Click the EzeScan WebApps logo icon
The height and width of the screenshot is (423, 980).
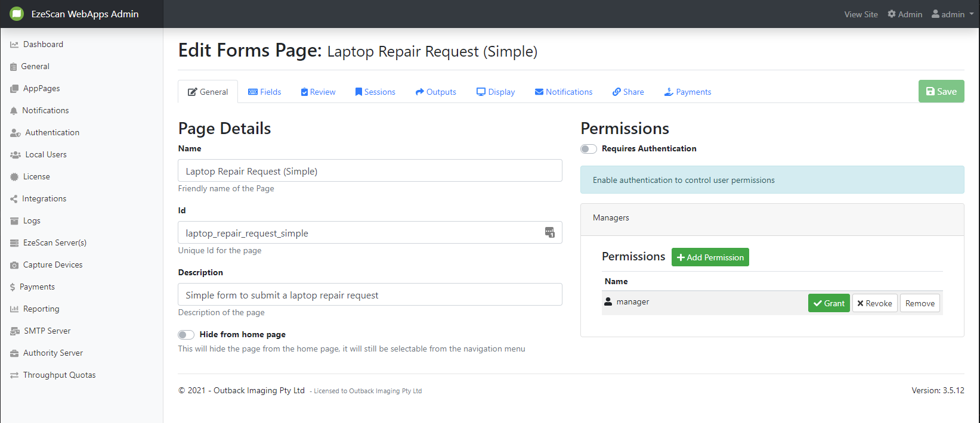coord(17,14)
